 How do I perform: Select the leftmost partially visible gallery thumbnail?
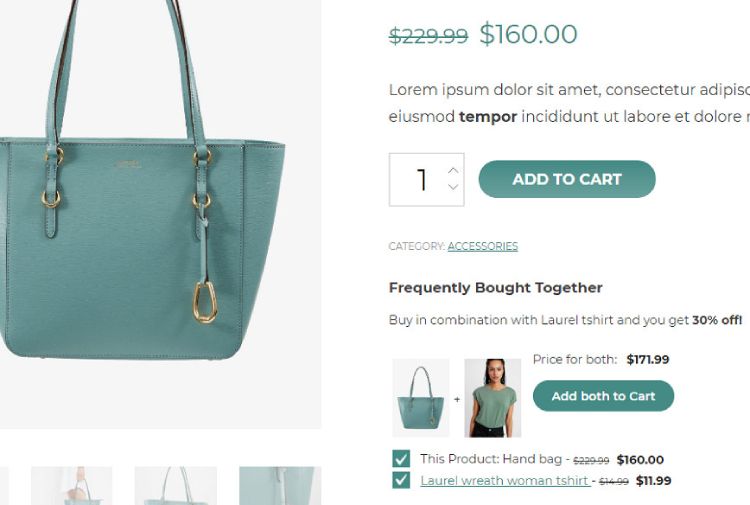point(4,486)
